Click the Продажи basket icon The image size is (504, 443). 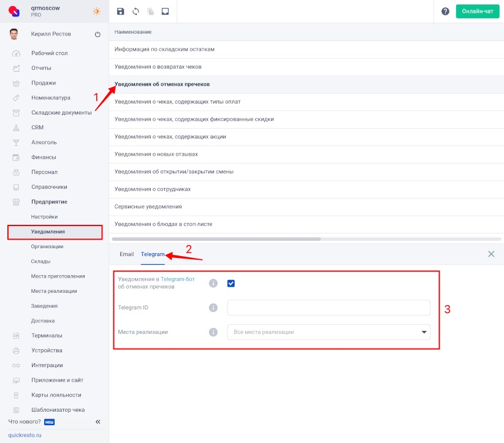click(x=16, y=83)
